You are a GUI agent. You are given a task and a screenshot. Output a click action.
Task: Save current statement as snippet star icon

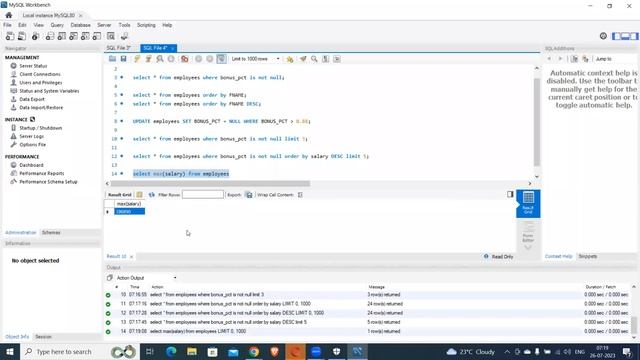pos(289,59)
